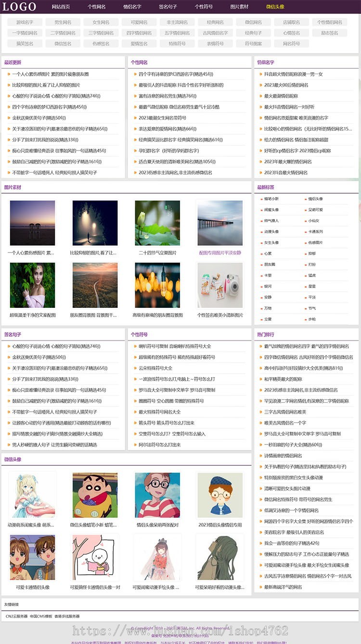
Task: Open 2023抖音最火情侣网名
Action: click(286, 172)
